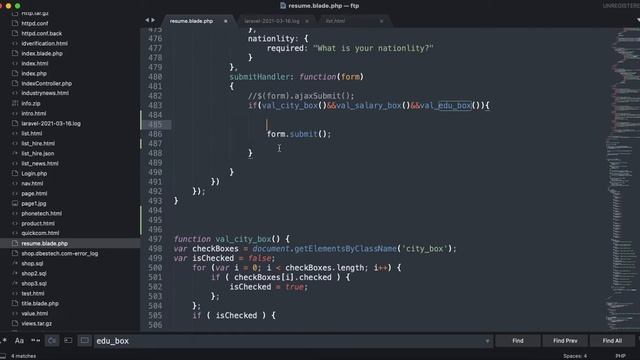This screenshot has height=360, width=640.
Task: Toggle sidebar using status bar panel icon
Action: (x=3, y=356)
